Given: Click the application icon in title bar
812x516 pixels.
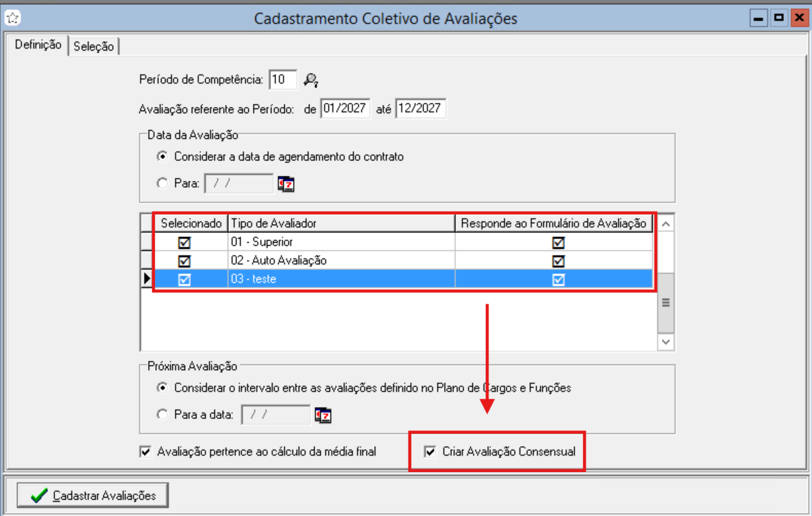Looking at the screenshot, I should click(x=12, y=18).
